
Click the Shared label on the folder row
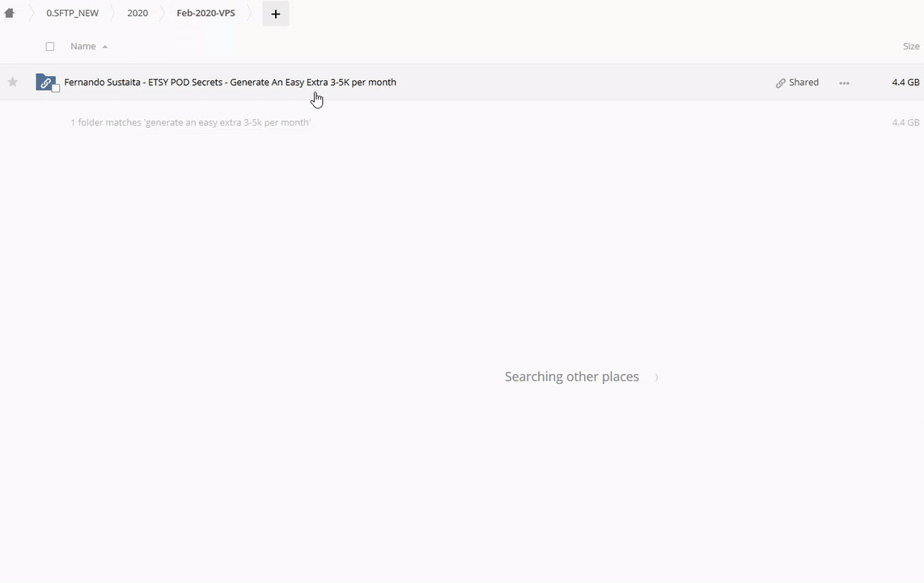(803, 82)
